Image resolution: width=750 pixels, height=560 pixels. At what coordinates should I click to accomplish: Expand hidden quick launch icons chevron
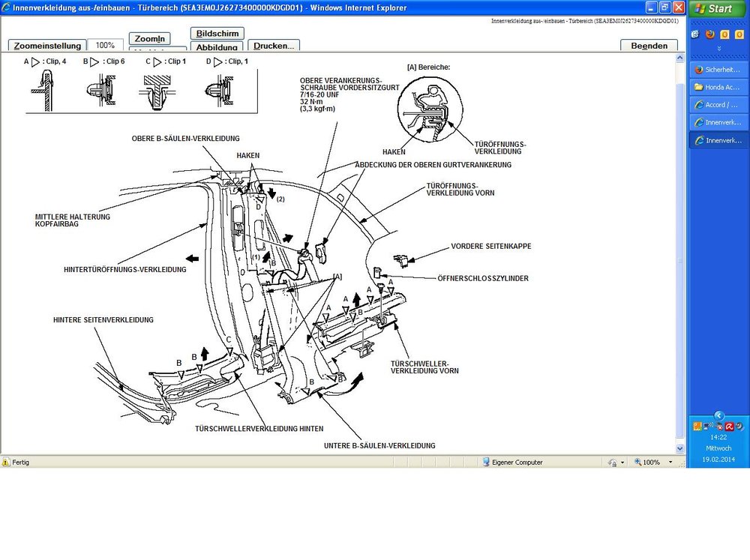coord(718,48)
